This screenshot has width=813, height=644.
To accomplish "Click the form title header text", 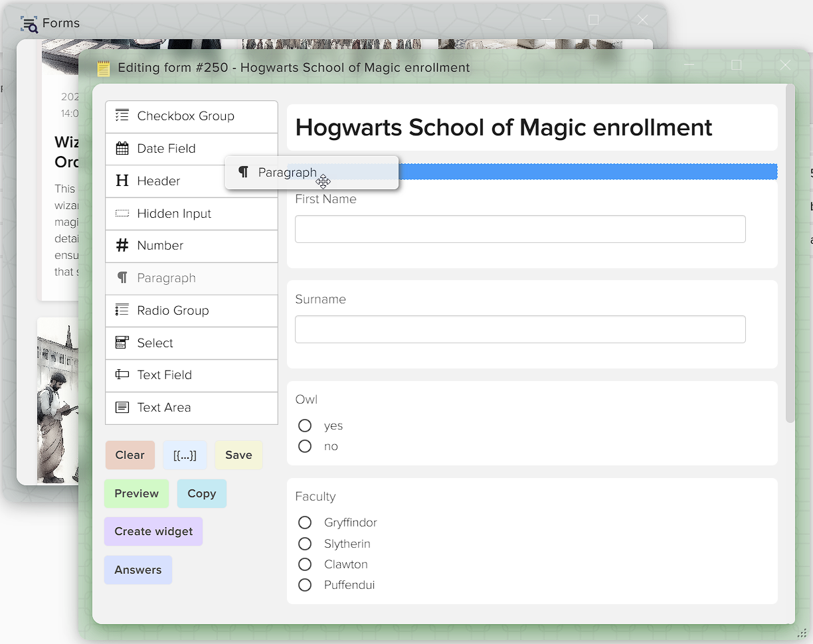I will click(x=503, y=127).
